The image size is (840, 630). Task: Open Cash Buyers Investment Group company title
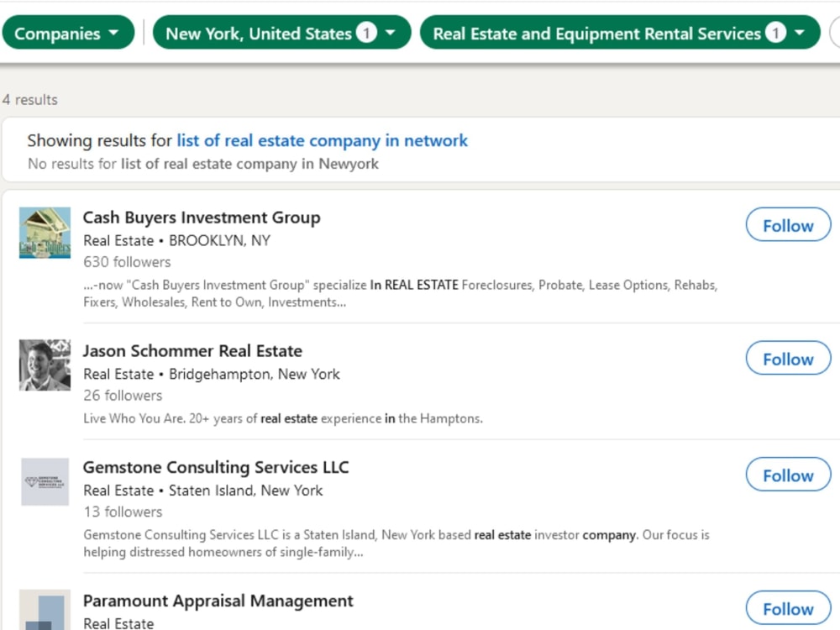(202, 218)
